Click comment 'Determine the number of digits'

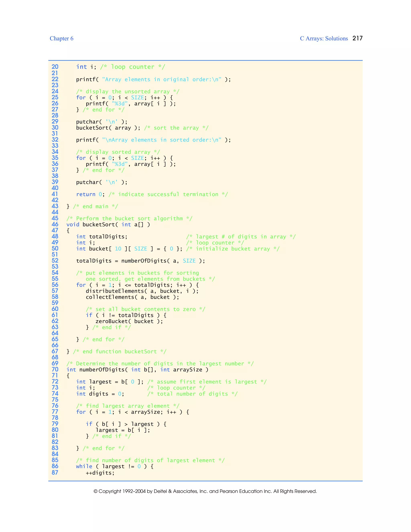tap(160, 364)
